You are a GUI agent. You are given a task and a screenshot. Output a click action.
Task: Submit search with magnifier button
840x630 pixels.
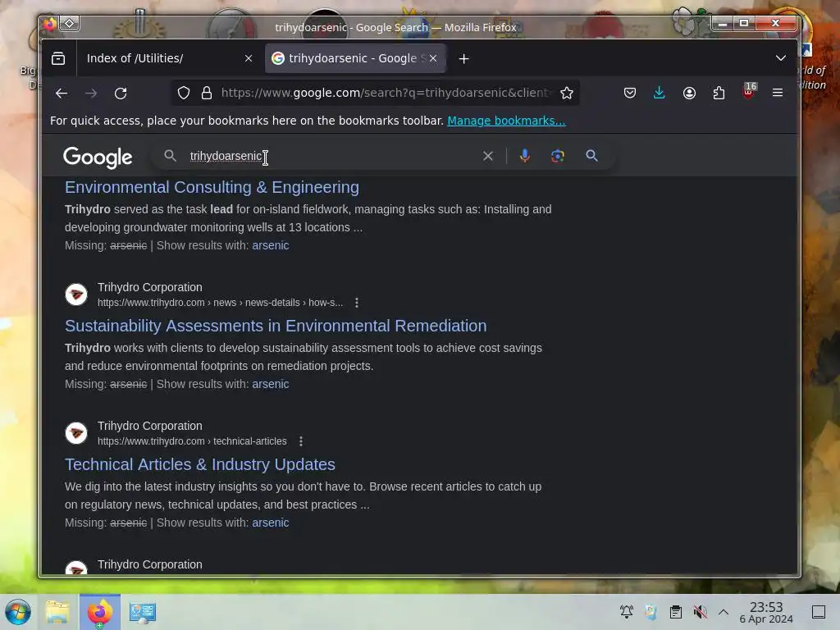pyautogui.click(x=591, y=156)
